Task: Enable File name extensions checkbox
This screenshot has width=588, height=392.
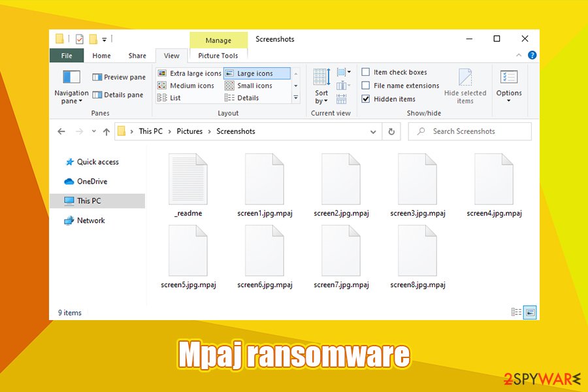Action: click(x=366, y=86)
